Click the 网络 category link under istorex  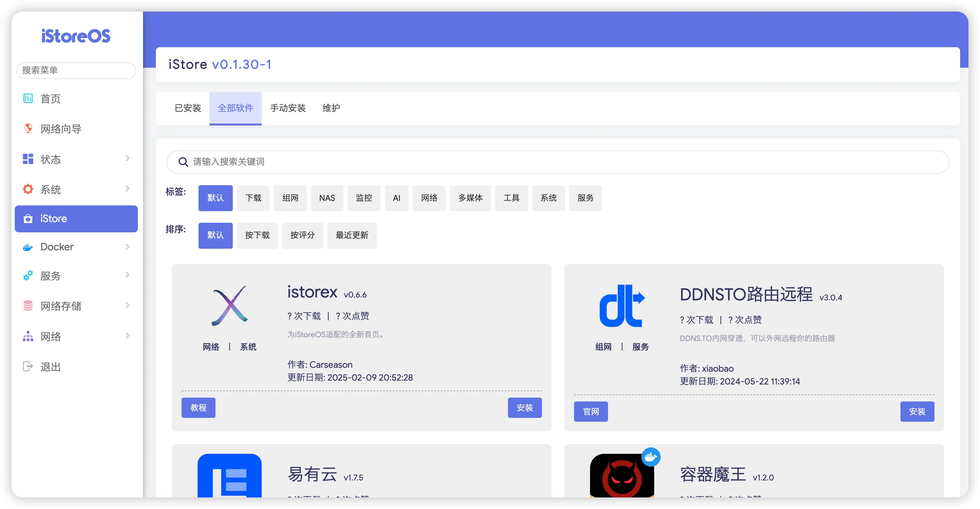tap(211, 347)
